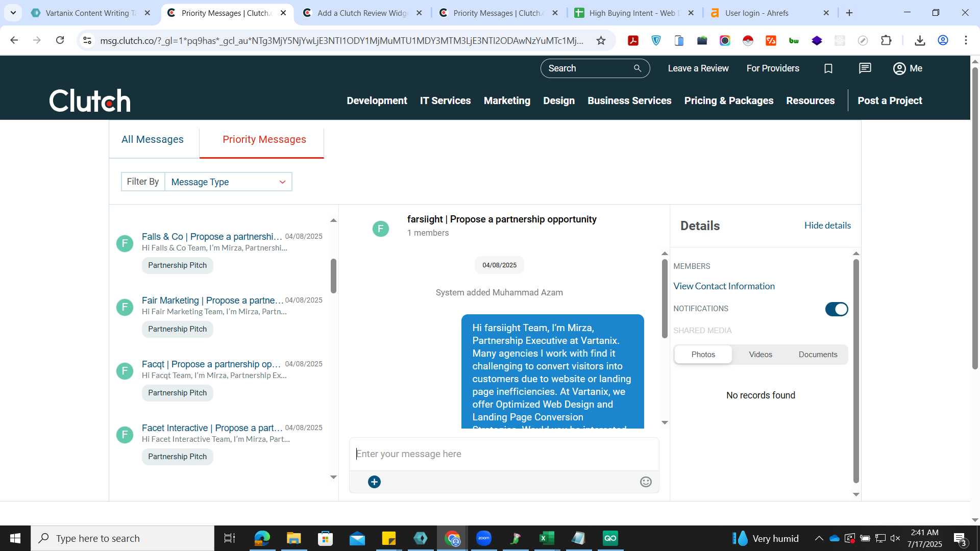980x551 pixels.
Task: Open Excel from the taskbar
Action: tap(547, 538)
